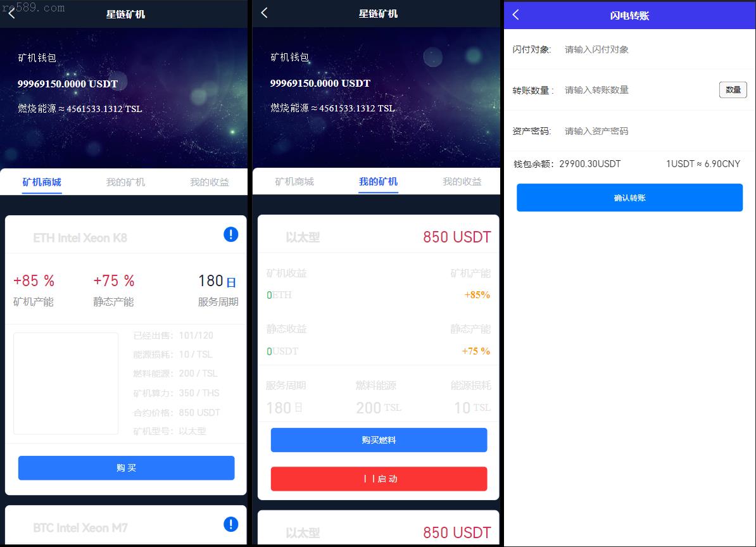Screen dimensions: 756x547
Task: Focus the 资产密码 input field
Action: coord(656,131)
